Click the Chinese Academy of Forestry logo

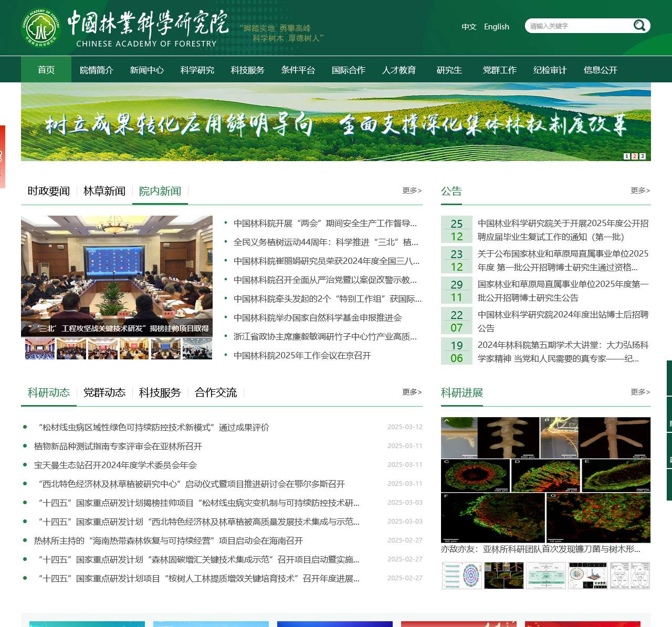point(41,28)
